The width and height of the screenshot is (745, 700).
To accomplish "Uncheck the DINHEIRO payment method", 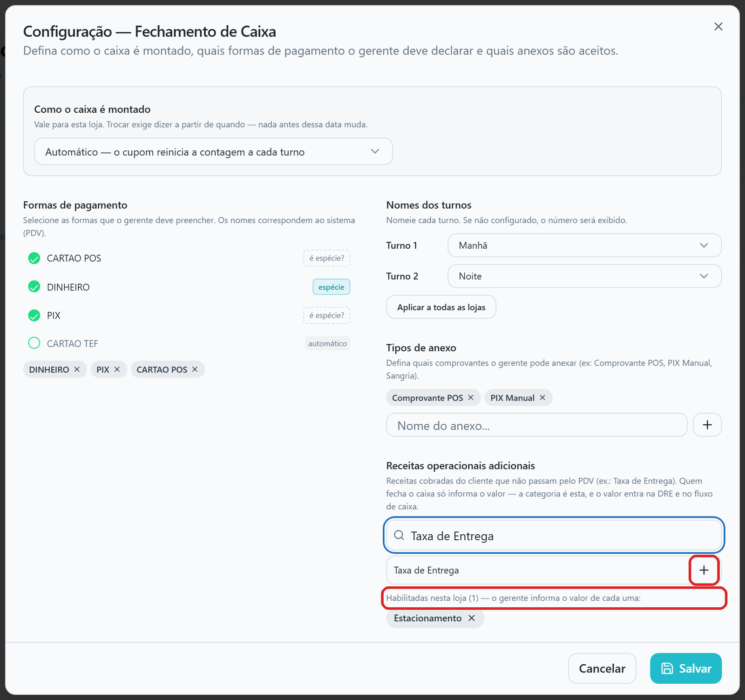I will (x=34, y=287).
